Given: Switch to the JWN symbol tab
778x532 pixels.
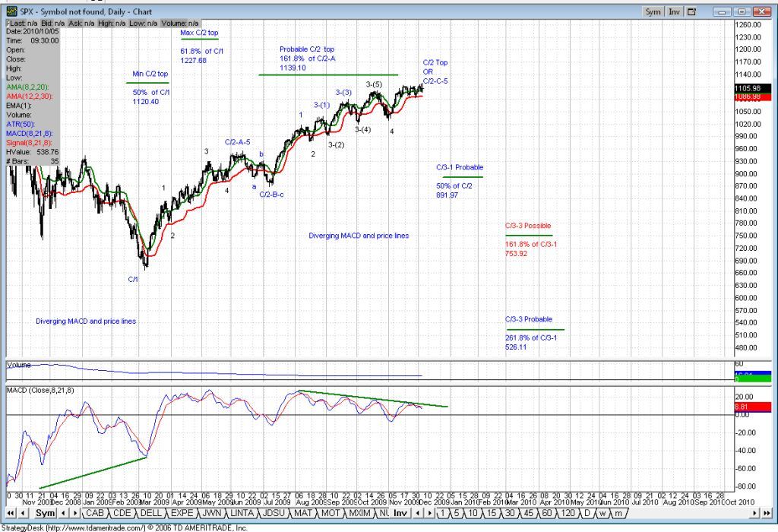Looking at the screenshot, I should pos(212,513).
